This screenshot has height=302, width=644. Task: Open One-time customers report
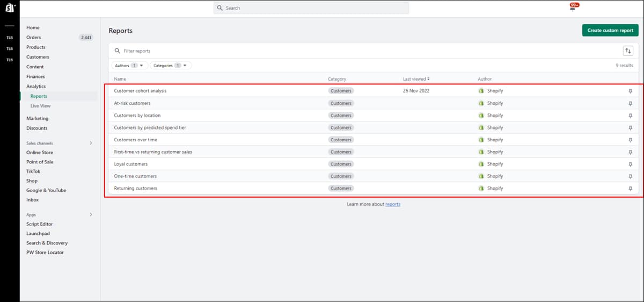pyautogui.click(x=135, y=176)
